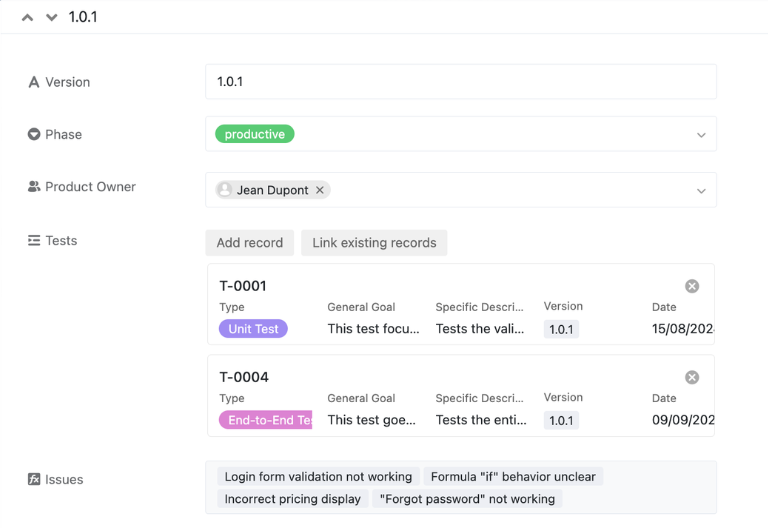Image resolution: width=768 pixels, height=528 pixels.
Task: Click the purple Unit Test type tag
Action: click(253, 329)
